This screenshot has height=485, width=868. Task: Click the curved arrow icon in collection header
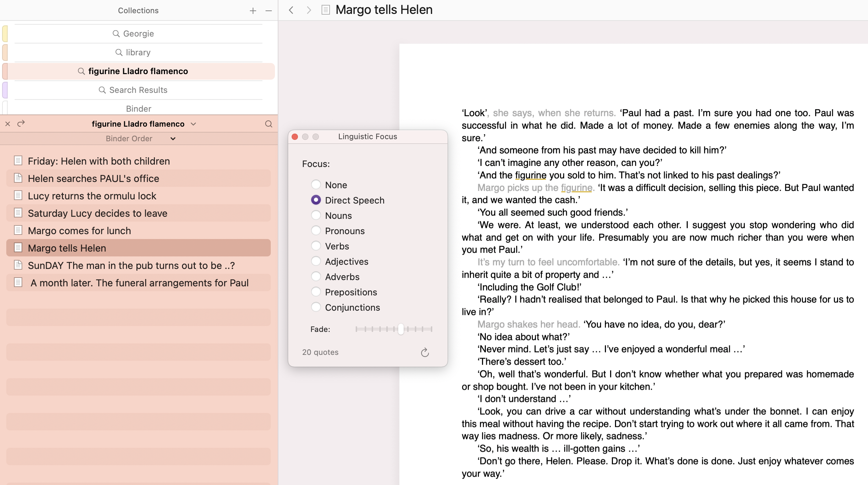click(x=21, y=124)
